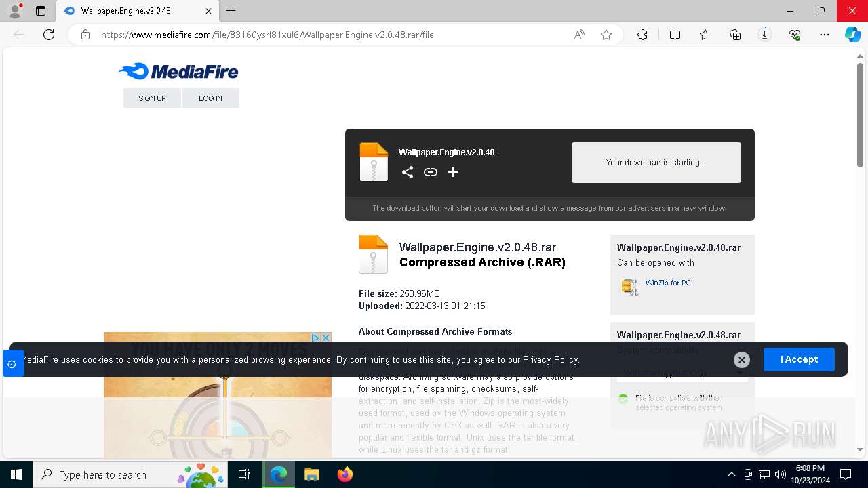Open File Explorer from taskbar
Screen dimensions: 868x488
[311, 474]
